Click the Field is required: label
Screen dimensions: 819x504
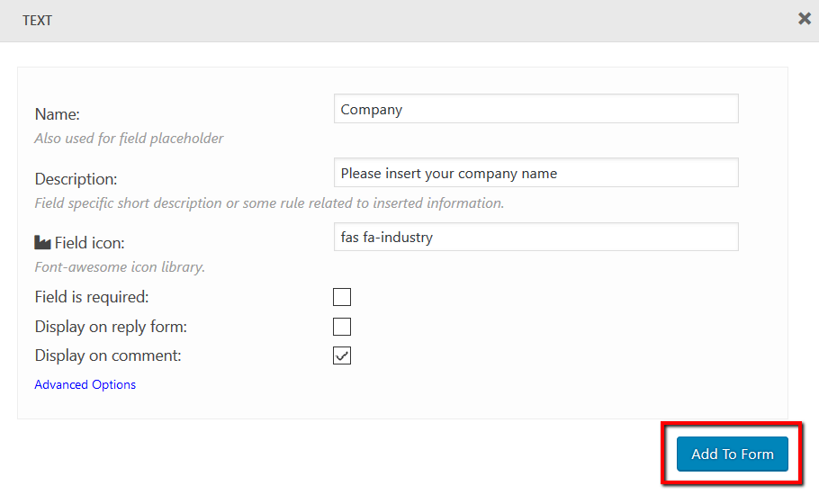pyautogui.click(x=92, y=296)
